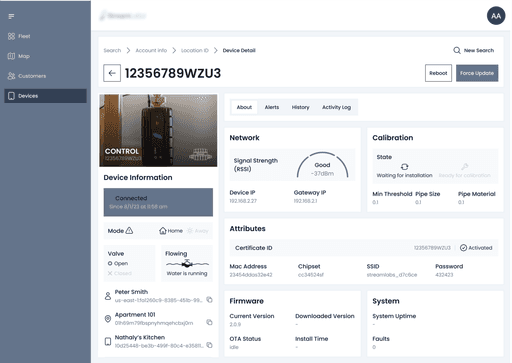The width and height of the screenshot is (512, 363).
Task: Go to the Location ID breadcrumb
Action: pyautogui.click(x=195, y=50)
